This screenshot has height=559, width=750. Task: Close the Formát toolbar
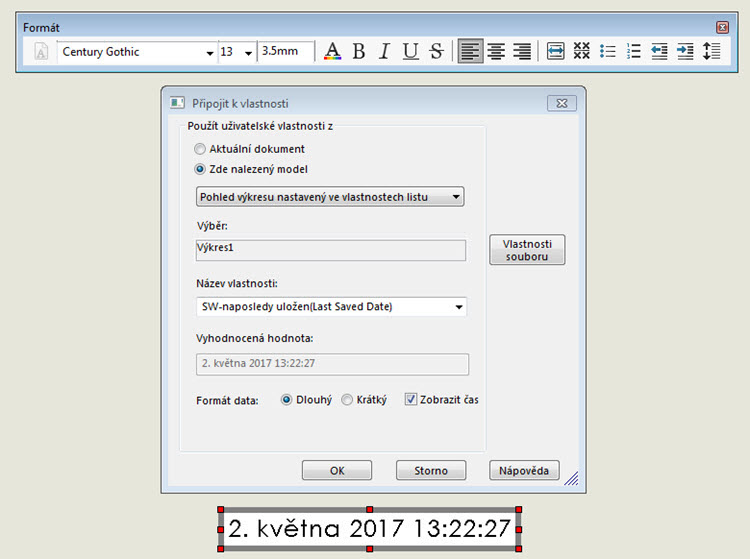(x=722, y=27)
